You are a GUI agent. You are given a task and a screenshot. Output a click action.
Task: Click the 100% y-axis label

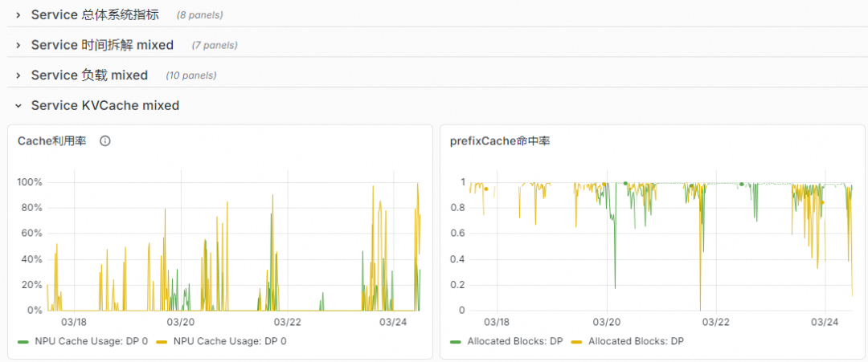(30, 182)
